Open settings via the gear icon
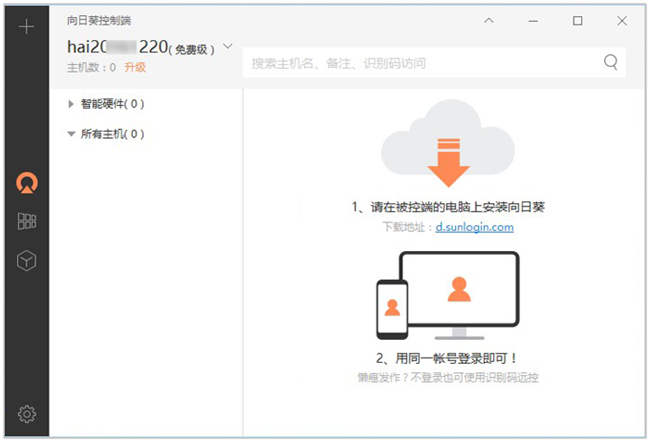The height and width of the screenshot is (442, 650). [27, 414]
